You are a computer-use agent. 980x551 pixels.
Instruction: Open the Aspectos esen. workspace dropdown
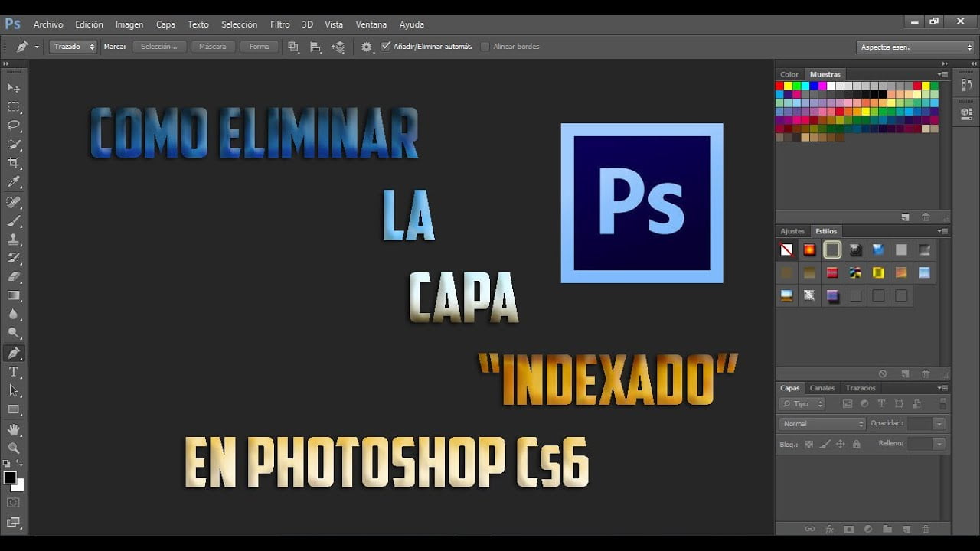coord(915,47)
